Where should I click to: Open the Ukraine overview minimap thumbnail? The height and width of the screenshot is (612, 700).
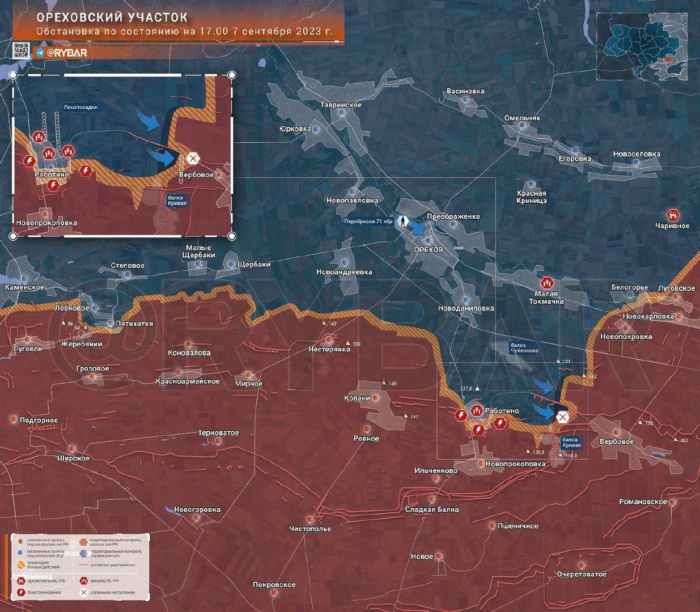tap(642, 46)
